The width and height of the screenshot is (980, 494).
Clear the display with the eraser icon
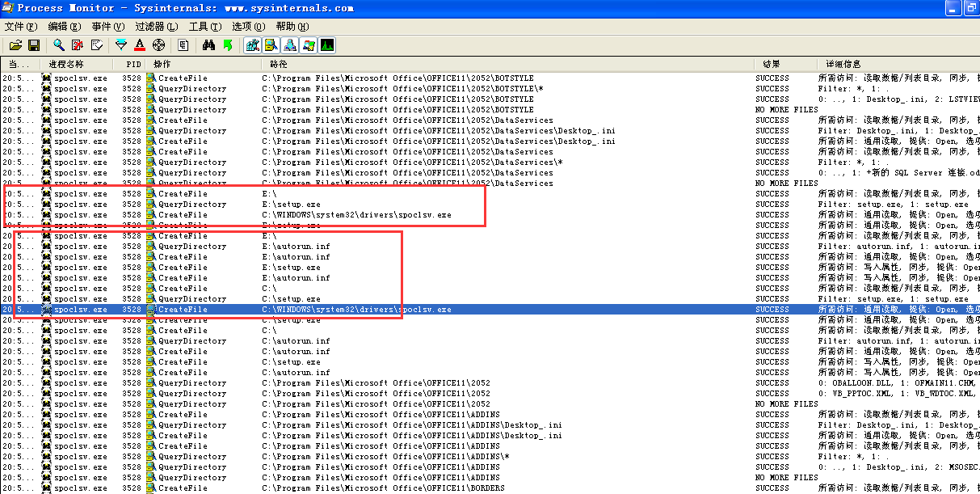[x=97, y=45]
